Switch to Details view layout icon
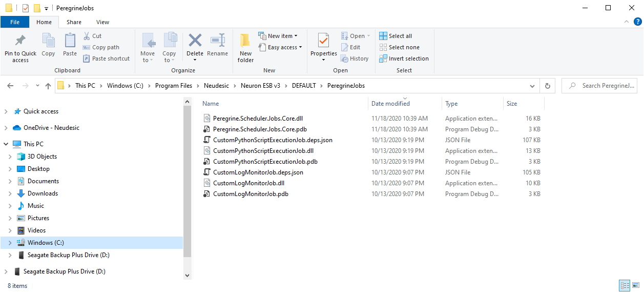Screen dimensions: 644x292 [625, 285]
